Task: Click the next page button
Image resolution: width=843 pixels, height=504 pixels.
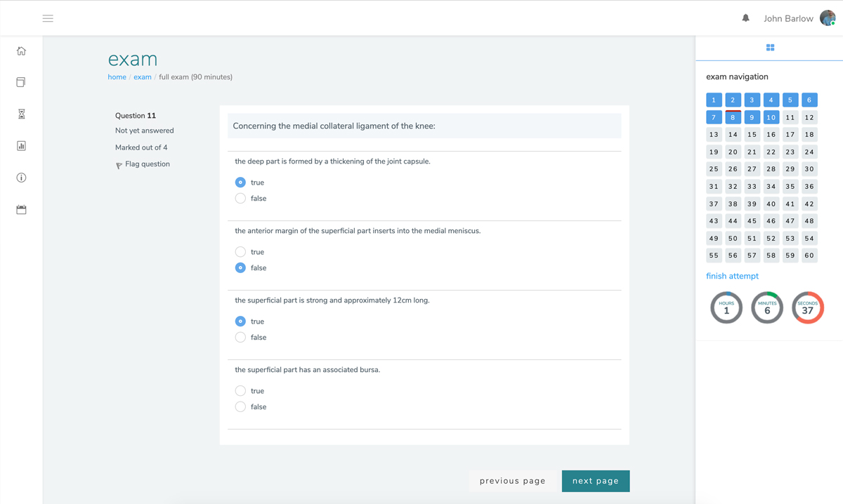Action: (595, 481)
